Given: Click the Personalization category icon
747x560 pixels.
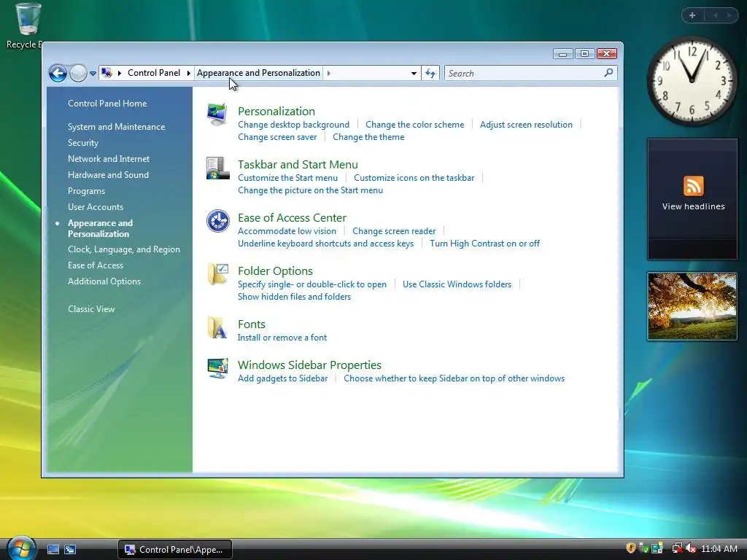Looking at the screenshot, I should pyautogui.click(x=217, y=114).
